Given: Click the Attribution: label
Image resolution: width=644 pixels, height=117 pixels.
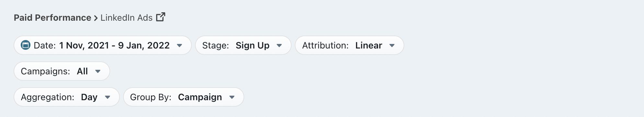Looking at the screenshot, I should point(325,45).
